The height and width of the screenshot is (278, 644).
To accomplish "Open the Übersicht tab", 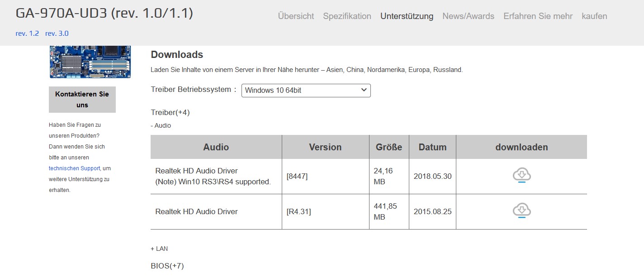I will click(x=296, y=16).
